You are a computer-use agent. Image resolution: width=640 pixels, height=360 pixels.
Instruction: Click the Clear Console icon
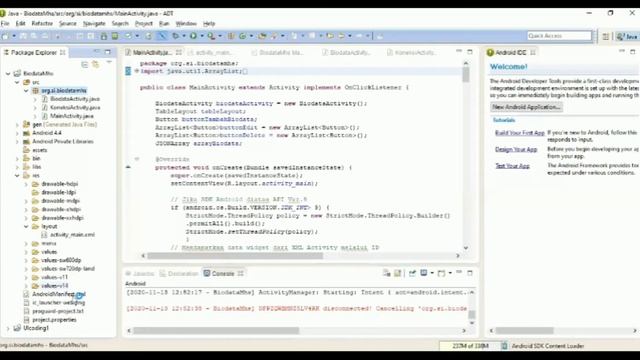[386, 273]
